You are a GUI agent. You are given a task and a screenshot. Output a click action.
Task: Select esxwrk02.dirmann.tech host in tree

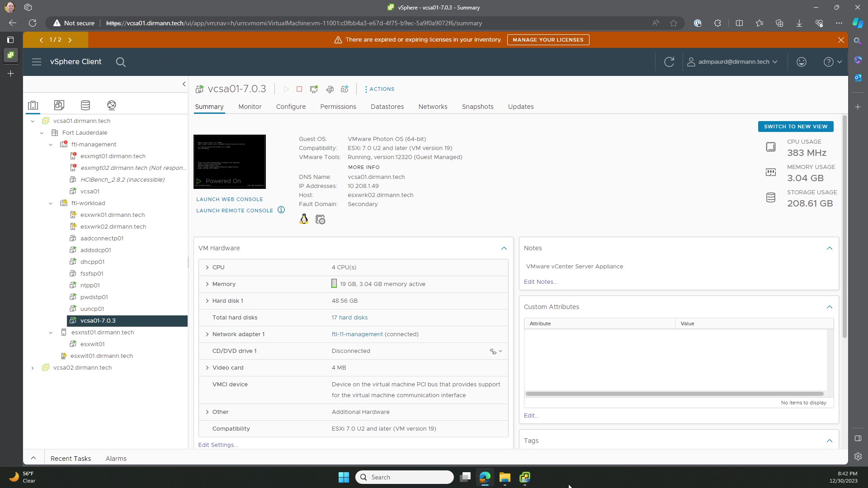(113, 227)
